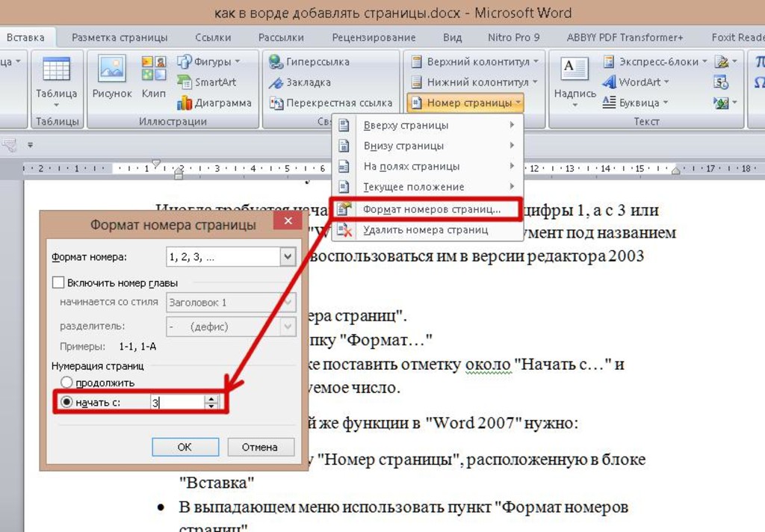Select the продолжить radio button

click(66, 383)
